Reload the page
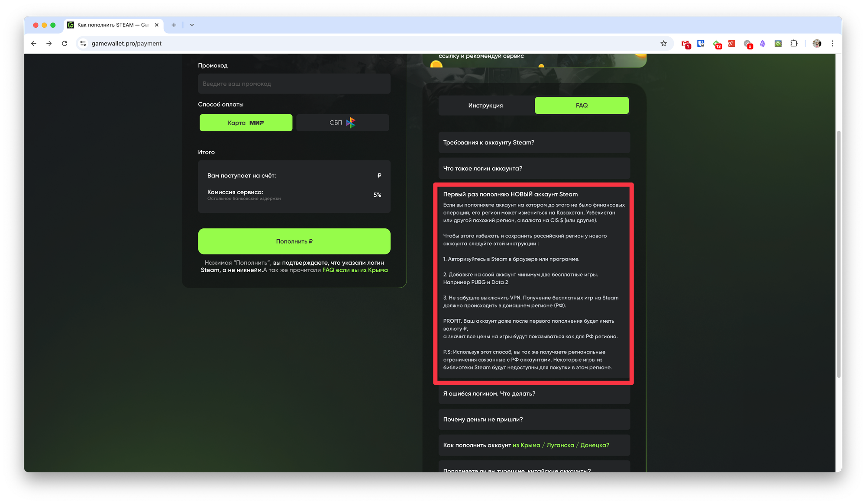This screenshot has width=866, height=504. pyautogui.click(x=65, y=43)
